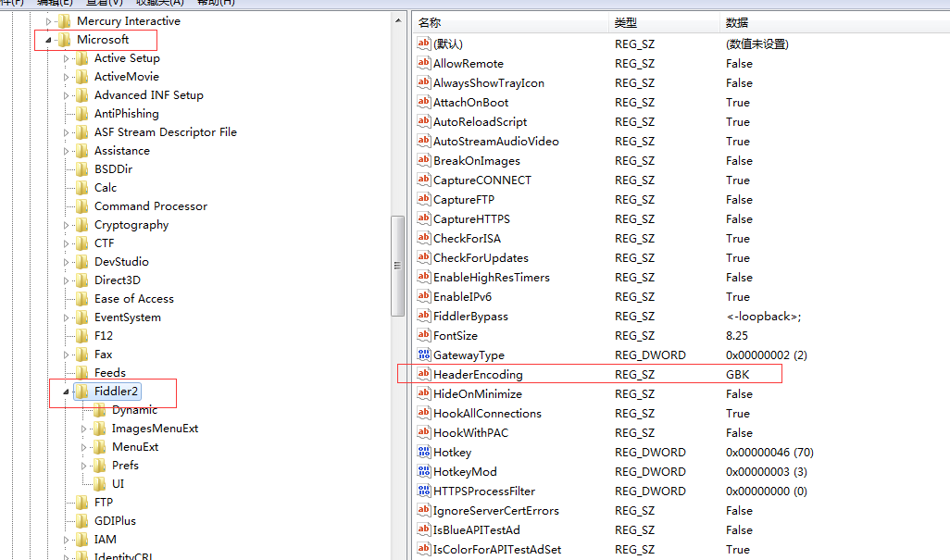Screen dimensions: 950x560
Task: Sort by the 数据 column header
Action: coord(835,23)
